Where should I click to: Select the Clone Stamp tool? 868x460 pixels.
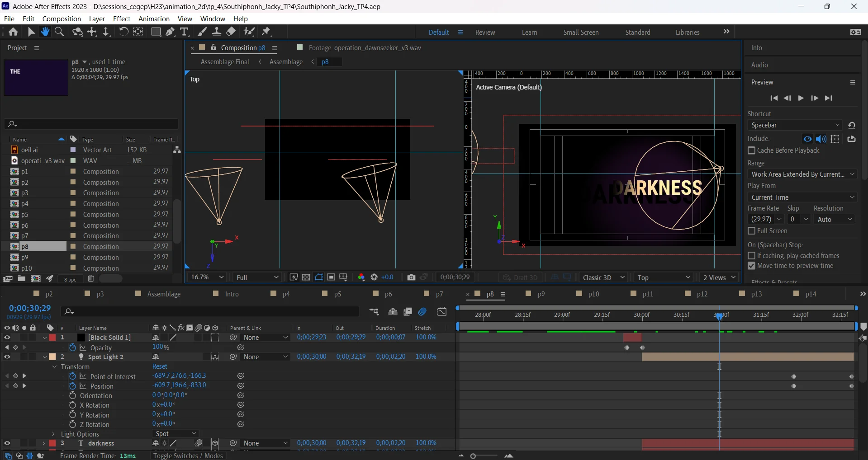(x=217, y=32)
